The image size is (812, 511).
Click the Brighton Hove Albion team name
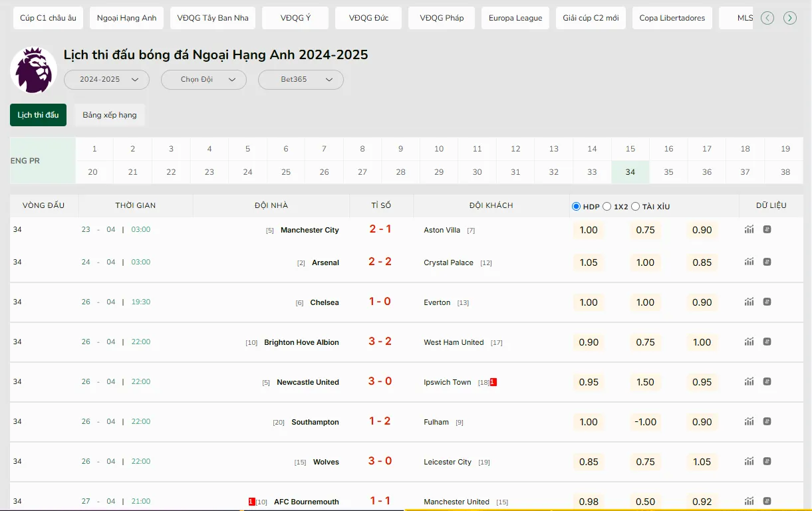301,342
